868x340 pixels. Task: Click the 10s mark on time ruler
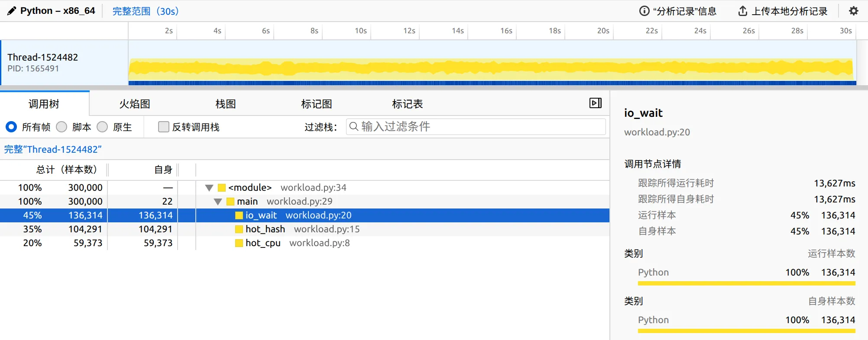coord(361,31)
